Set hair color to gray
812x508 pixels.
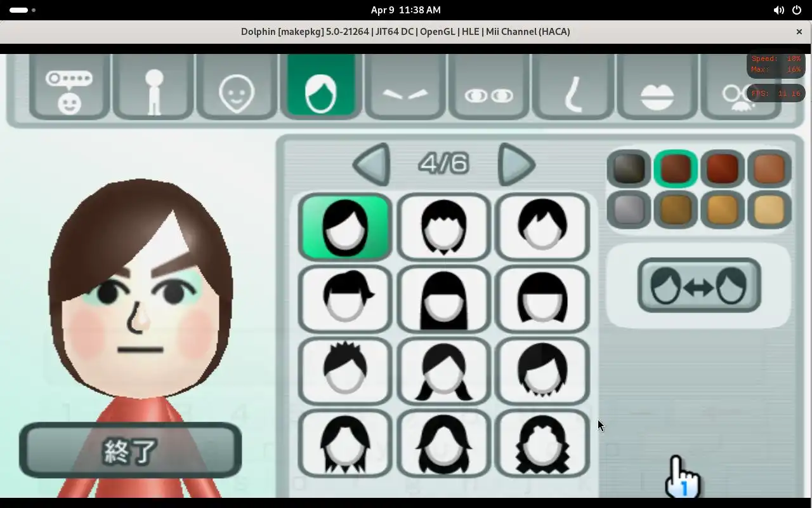tap(629, 210)
